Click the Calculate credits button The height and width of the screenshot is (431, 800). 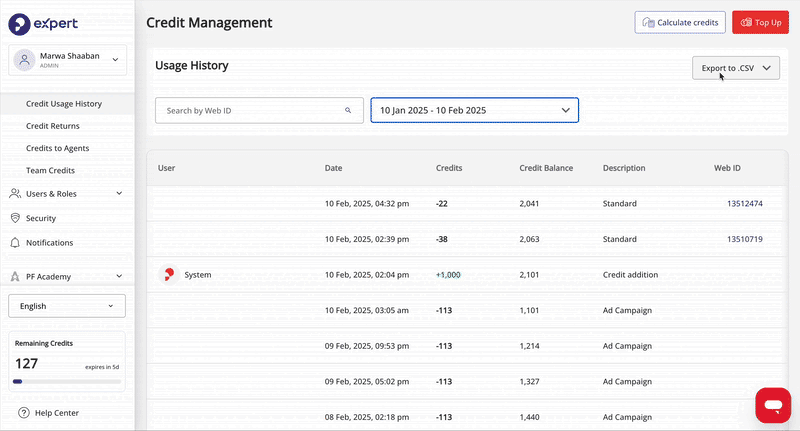point(680,22)
